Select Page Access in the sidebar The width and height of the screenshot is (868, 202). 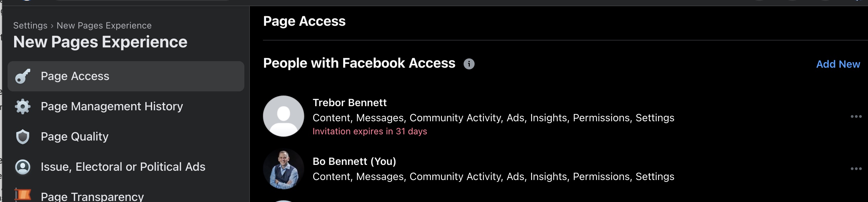coord(126,76)
